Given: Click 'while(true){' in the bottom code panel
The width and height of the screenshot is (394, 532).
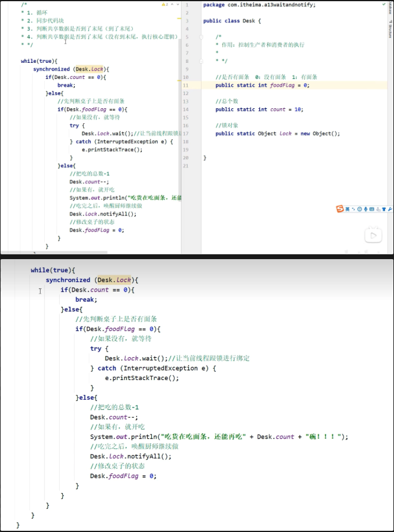Looking at the screenshot, I should (x=53, y=270).
